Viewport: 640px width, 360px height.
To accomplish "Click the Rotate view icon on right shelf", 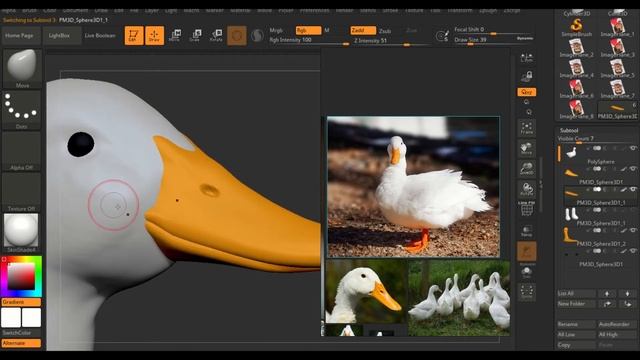I will [527, 189].
